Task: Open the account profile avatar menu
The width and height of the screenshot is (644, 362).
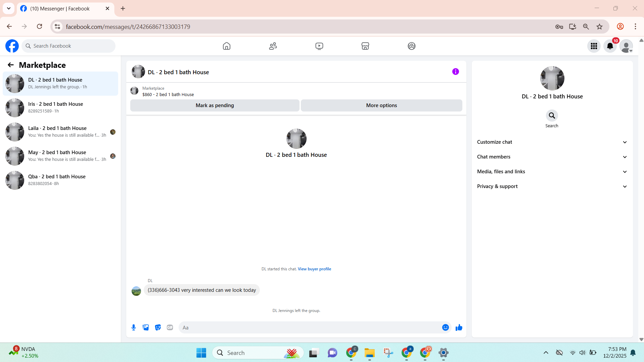Action: coord(626,46)
